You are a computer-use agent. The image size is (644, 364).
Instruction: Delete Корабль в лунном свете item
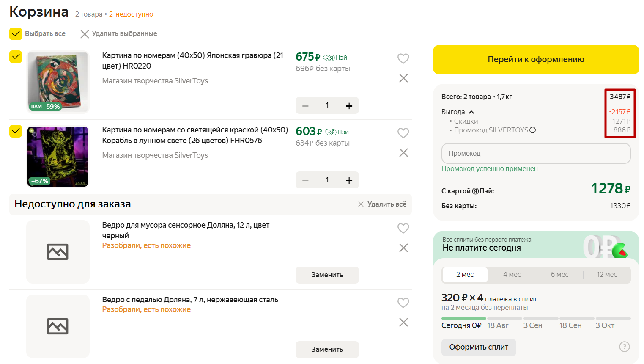(403, 153)
